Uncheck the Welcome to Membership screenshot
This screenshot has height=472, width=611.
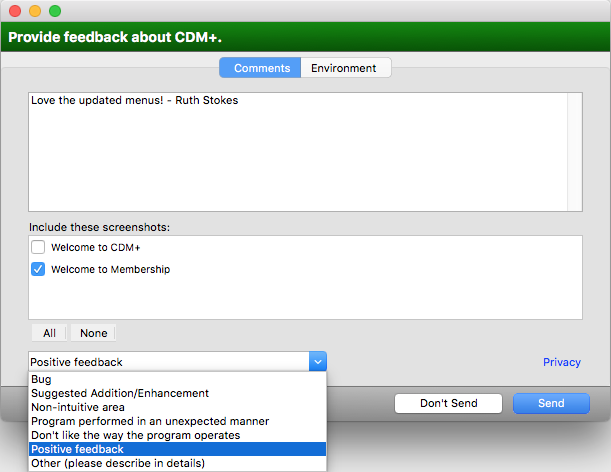point(38,269)
